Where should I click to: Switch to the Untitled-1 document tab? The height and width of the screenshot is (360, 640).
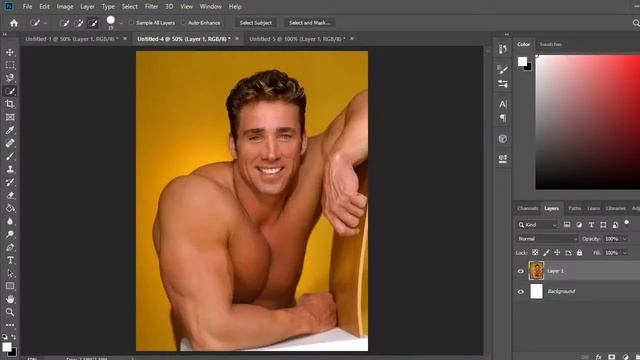72,39
